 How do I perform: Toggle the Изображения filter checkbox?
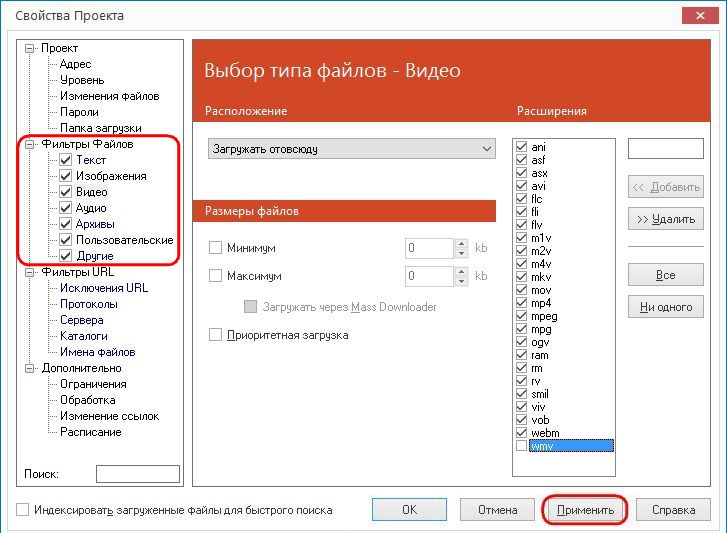tap(65, 176)
